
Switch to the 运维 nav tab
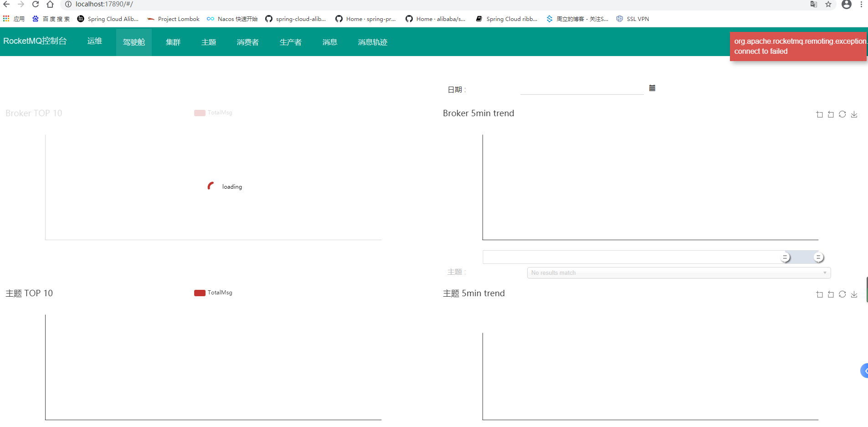tap(95, 41)
